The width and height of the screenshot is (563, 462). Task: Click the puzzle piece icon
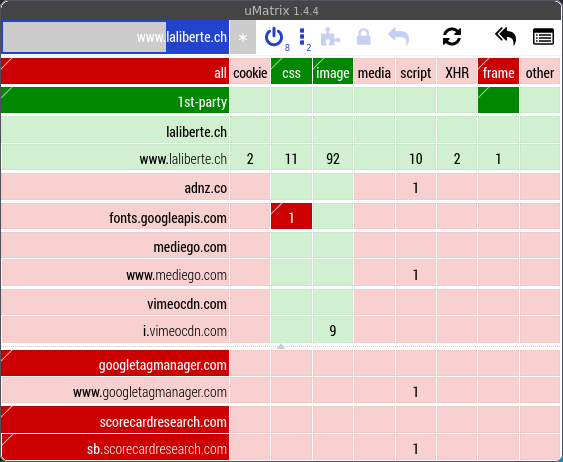330,37
